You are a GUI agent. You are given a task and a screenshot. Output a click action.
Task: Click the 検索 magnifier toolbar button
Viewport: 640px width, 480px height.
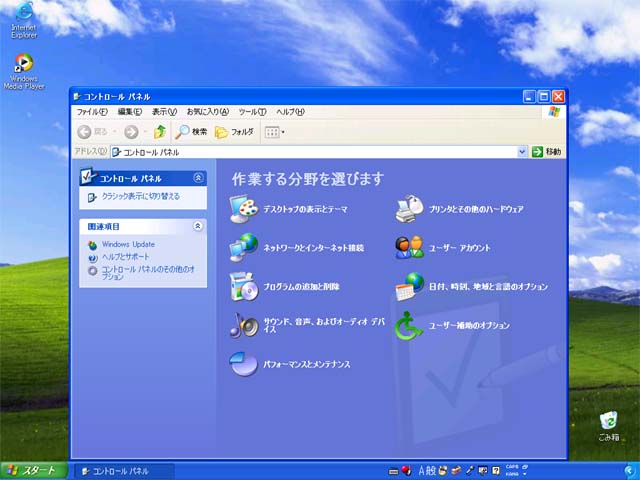tap(191, 131)
